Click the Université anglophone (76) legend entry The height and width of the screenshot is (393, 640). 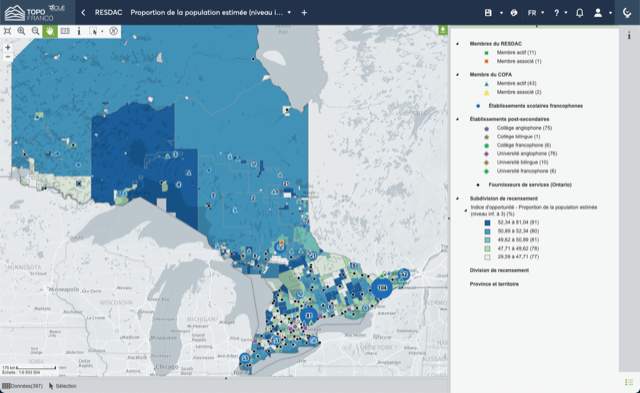tap(527, 154)
